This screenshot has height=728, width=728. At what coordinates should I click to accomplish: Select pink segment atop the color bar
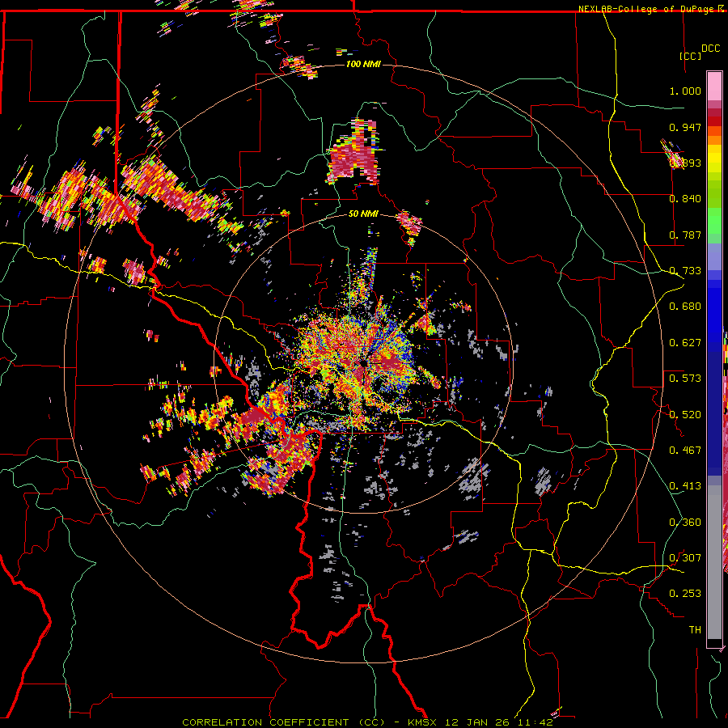(x=714, y=87)
